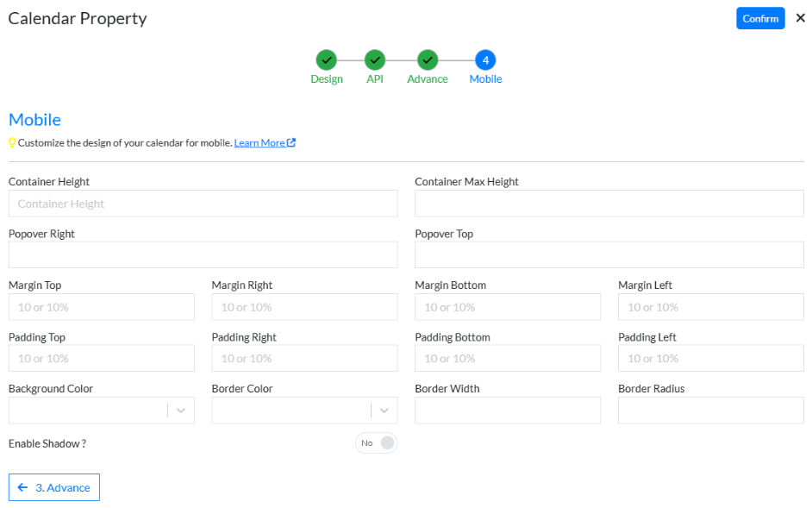Click the API step checkmark icon
The image size is (812, 508).
pos(375,60)
